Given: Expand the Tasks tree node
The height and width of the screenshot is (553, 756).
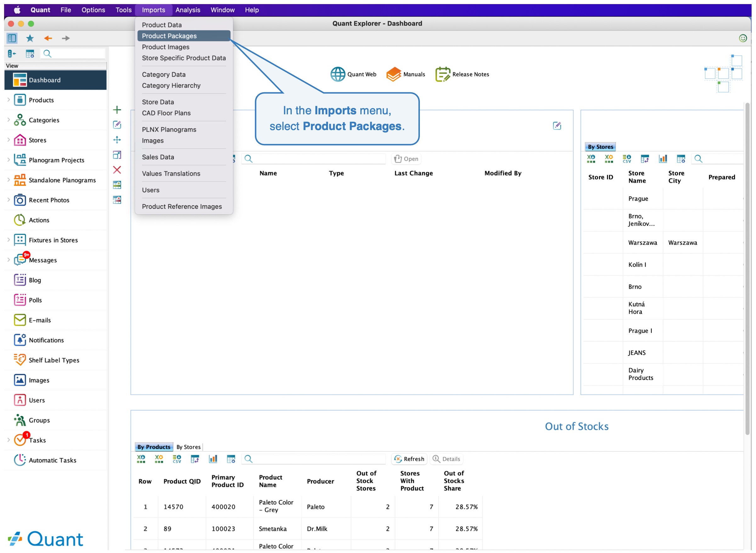Looking at the screenshot, I should (x=9, y=440).
